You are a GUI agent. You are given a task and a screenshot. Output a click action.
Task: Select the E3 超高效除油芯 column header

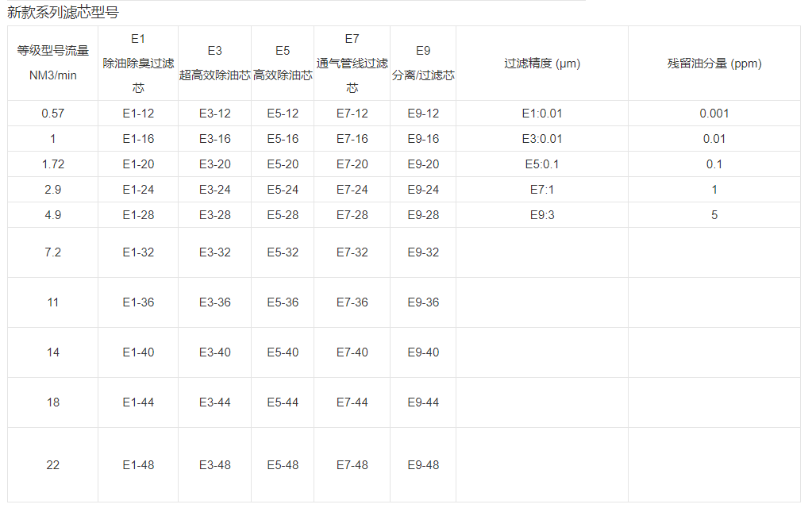pyautogui.click(x=214, y=63)
